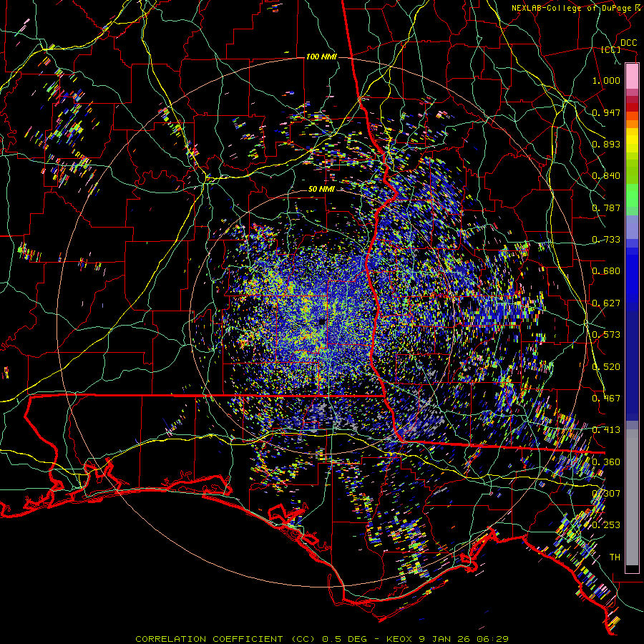Pick the yellow segment of the color bar
This screenshot has width=644, height=644.
[x=632, y=140]
